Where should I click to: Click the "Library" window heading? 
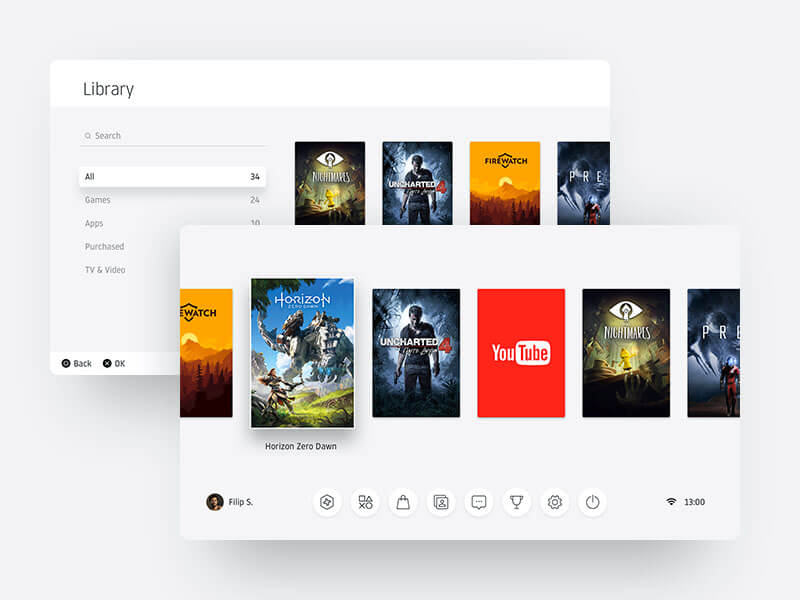click(108, 89)
